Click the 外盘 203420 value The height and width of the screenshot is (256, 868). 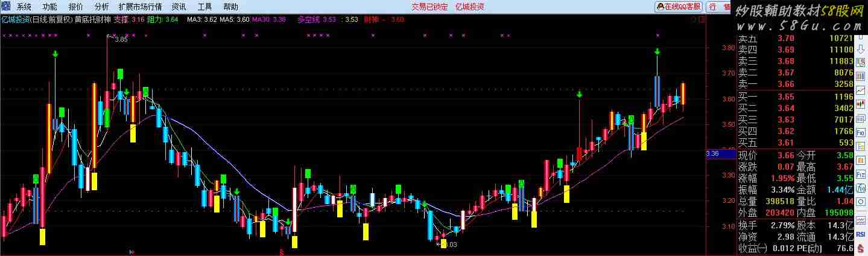(x=779, y=213)
